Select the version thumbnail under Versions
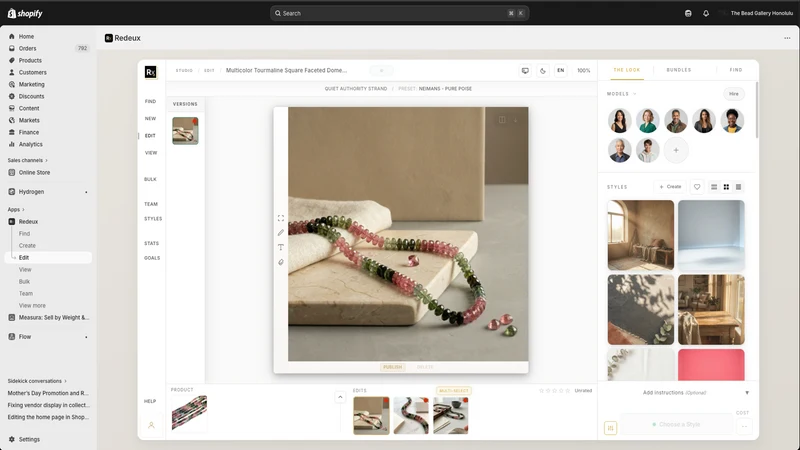Viewport: 800px width, 450px height. (x=185, y=131)
